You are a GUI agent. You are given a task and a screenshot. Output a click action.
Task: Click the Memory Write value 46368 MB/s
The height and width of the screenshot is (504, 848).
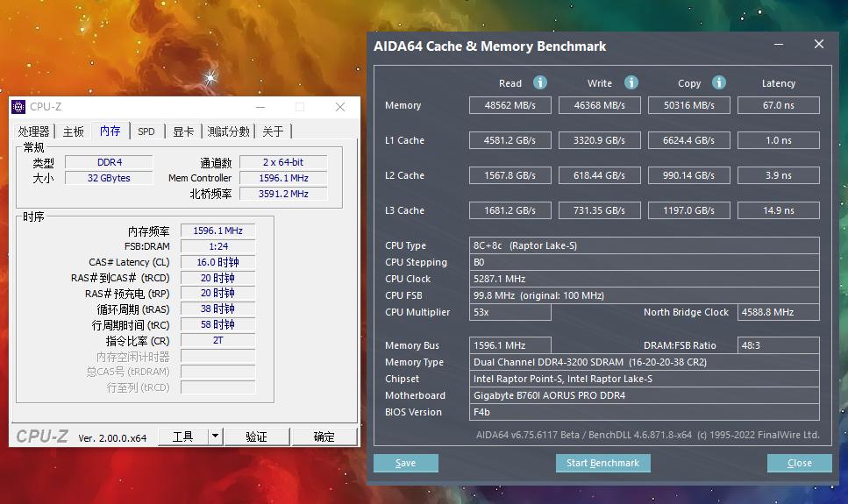pos(600,105)
